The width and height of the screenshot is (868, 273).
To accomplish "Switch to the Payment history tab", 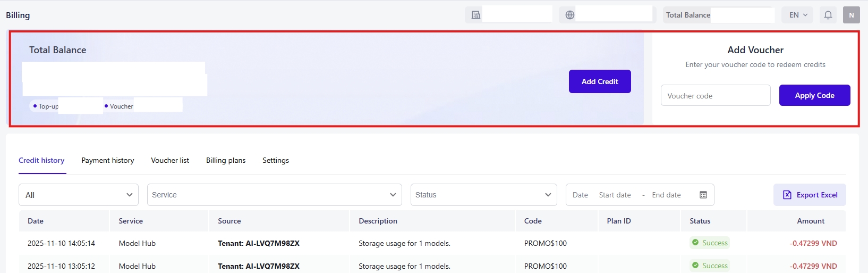I will pyautogui.click(x=108, y=160).
